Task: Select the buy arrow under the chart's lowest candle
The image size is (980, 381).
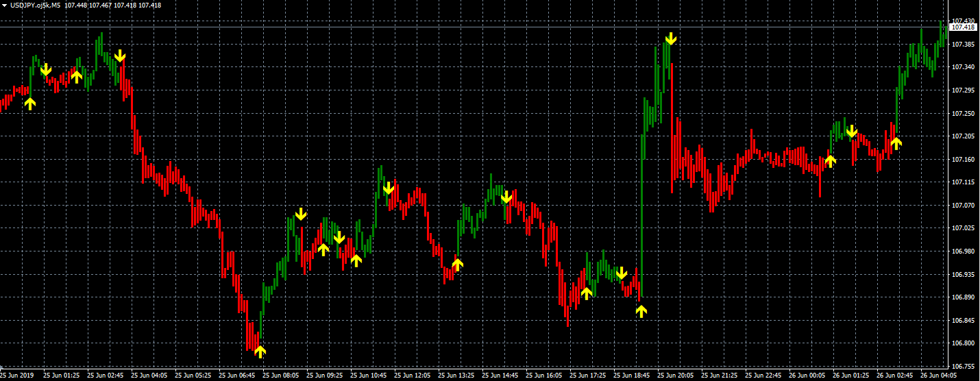Action: (x=260, y=352)
